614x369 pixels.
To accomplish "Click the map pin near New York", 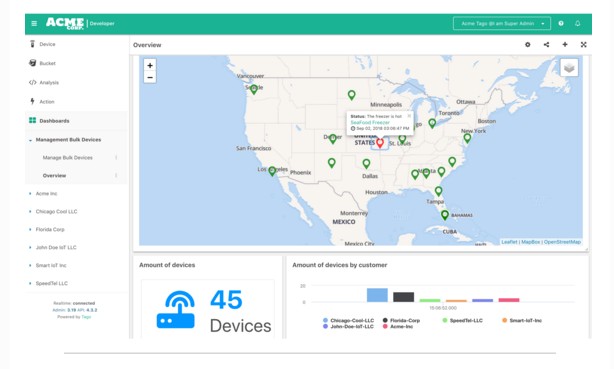I will pos(467,138).
